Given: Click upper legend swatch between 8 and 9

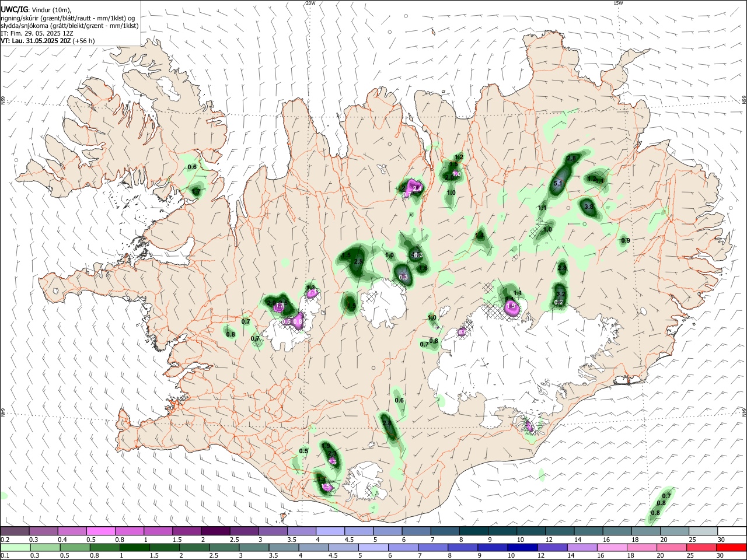Looking at the screenshot, I should point(474,531).
